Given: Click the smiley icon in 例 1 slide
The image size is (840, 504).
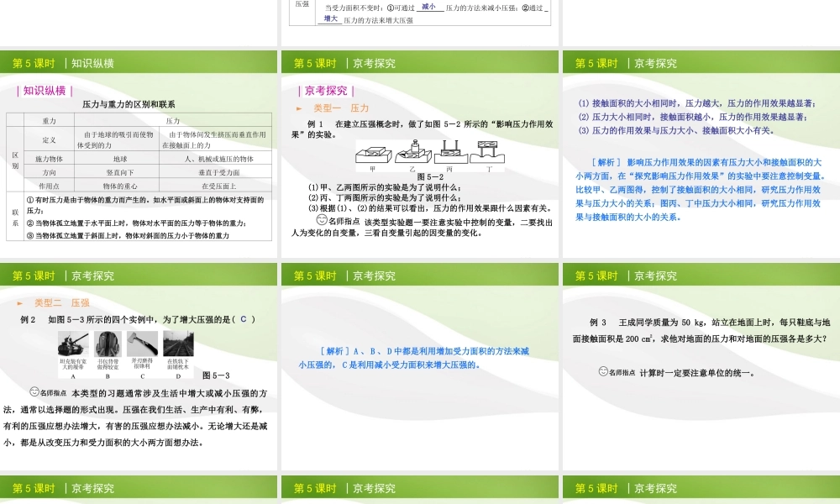Looking at the screenshot, I should click(x=322, y=219).
